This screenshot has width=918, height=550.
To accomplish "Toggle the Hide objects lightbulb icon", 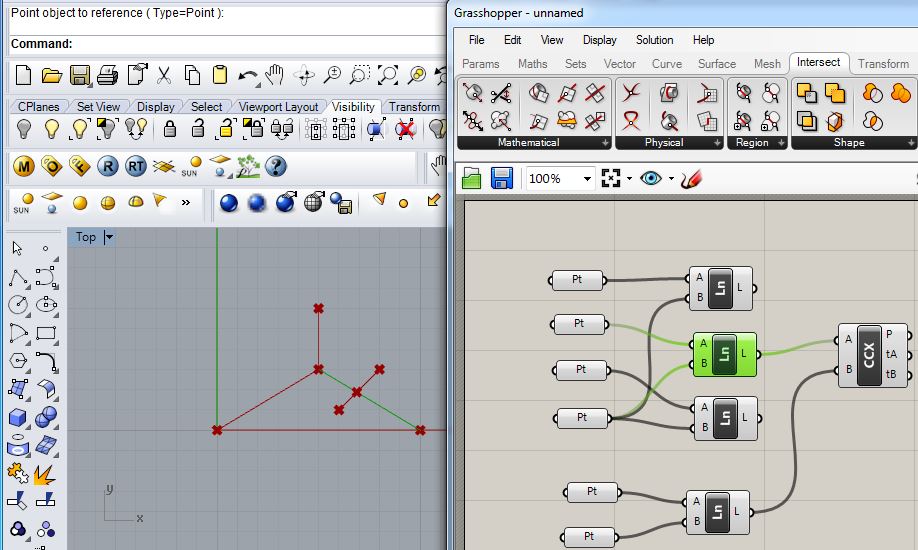I will point(23,128).
